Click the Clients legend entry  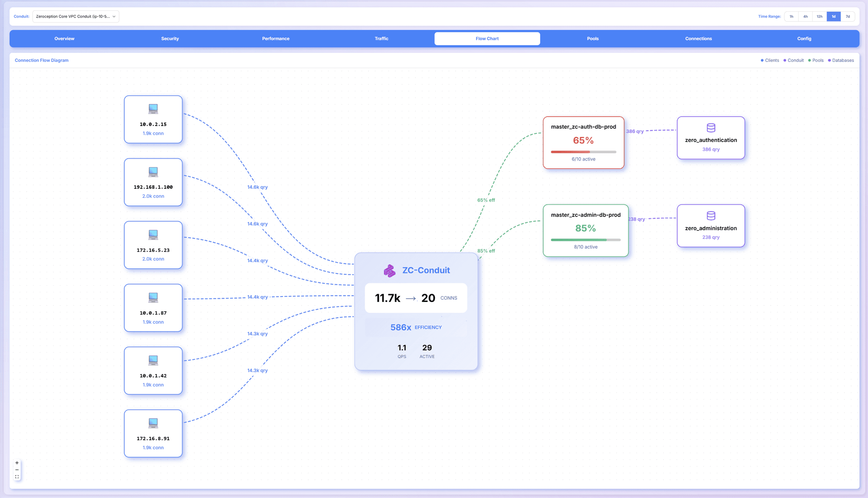pos(770,60)
